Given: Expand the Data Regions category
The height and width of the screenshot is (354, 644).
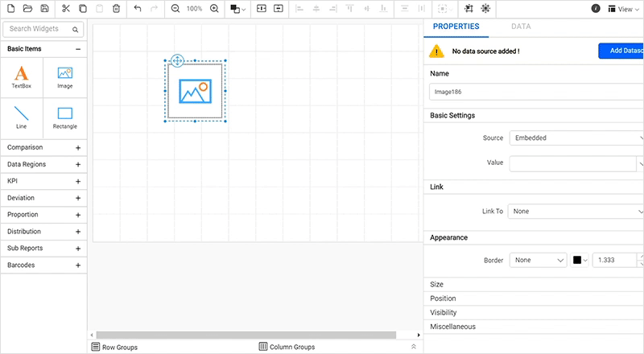Looking at the screenshot, I should (43, 164).
